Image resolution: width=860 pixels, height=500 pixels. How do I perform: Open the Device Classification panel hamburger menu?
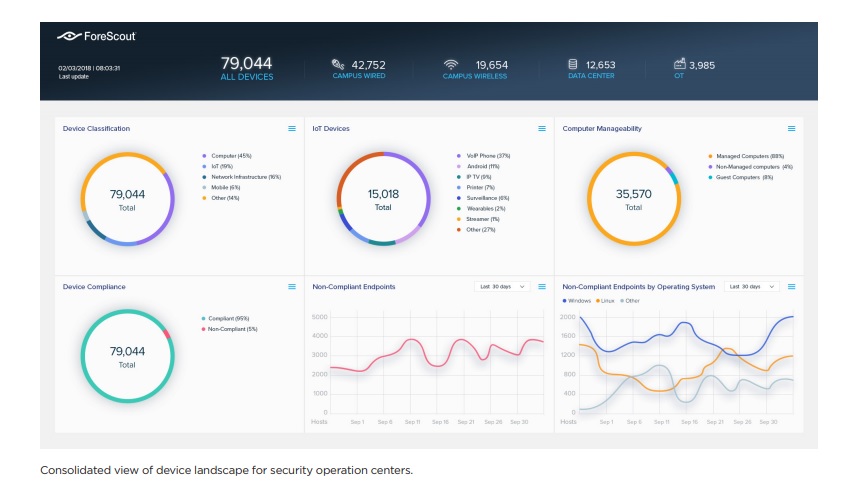[292, 129]
